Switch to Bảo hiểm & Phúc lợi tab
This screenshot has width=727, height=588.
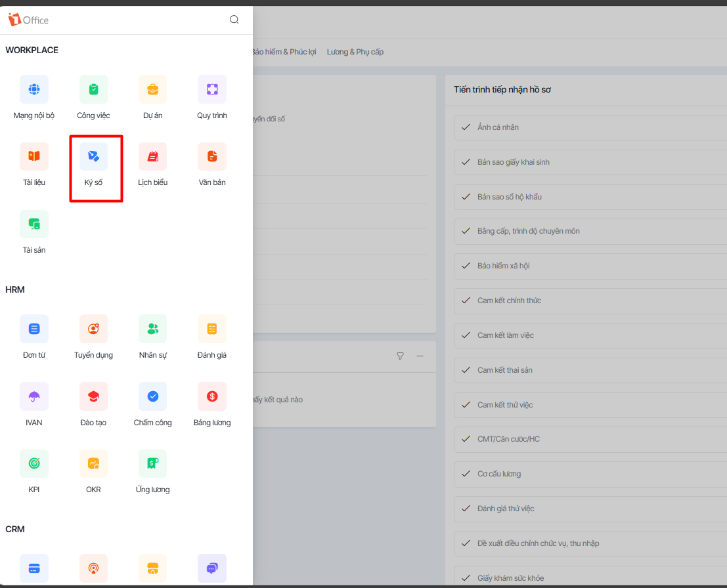pyautogui.click(x=284, y=52)
